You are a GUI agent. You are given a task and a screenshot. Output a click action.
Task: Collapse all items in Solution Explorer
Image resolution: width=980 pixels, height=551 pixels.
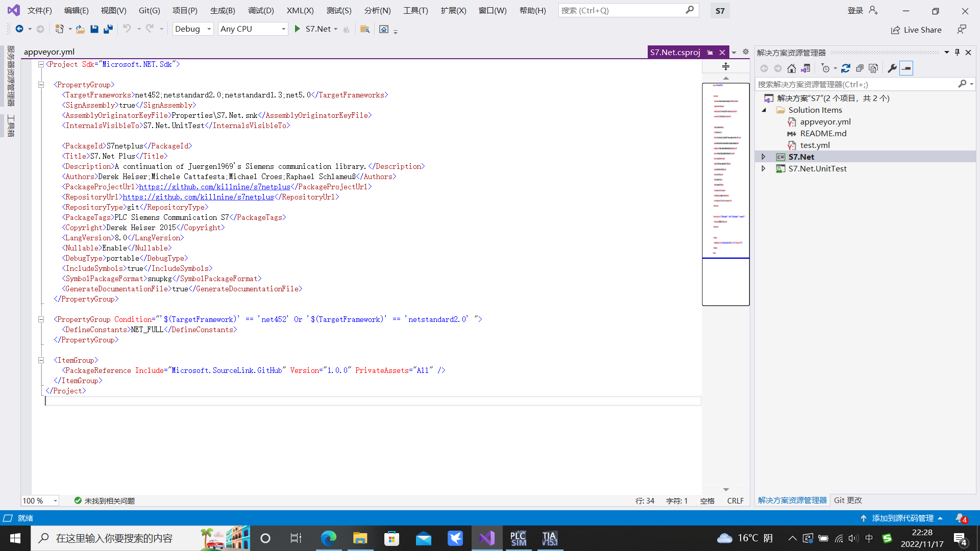pos(860,68)
